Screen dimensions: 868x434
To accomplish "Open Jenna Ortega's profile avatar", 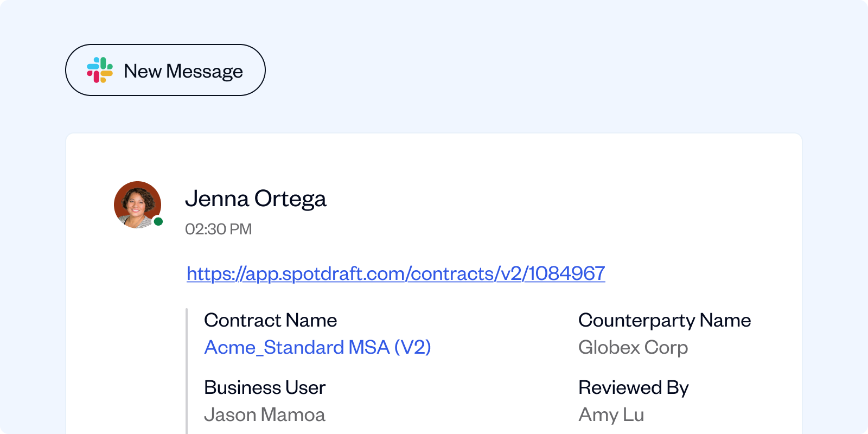I will coord(137,205).
